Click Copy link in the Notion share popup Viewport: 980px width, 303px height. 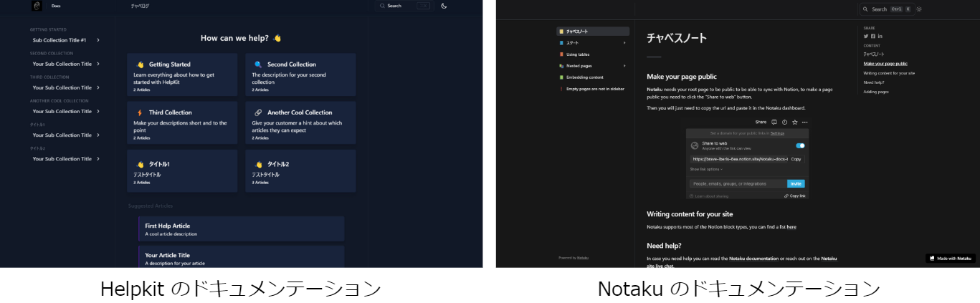click(795, 196)
